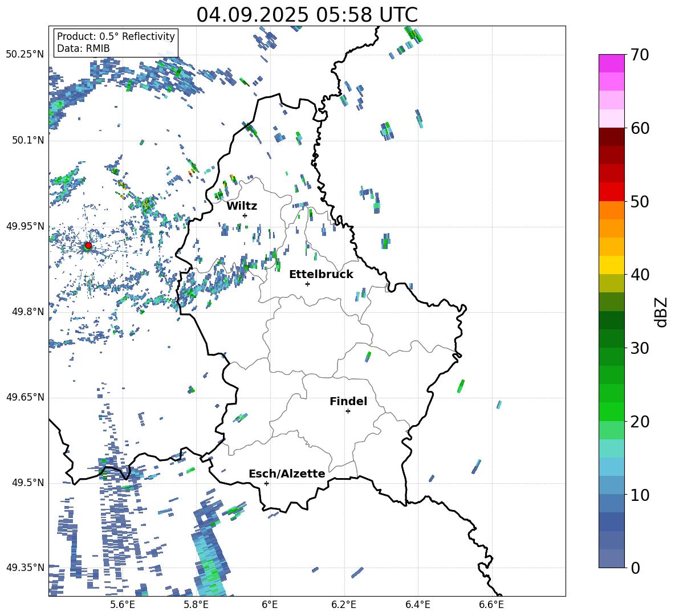Click the 5.8°E longitude label

pos(196,605)
